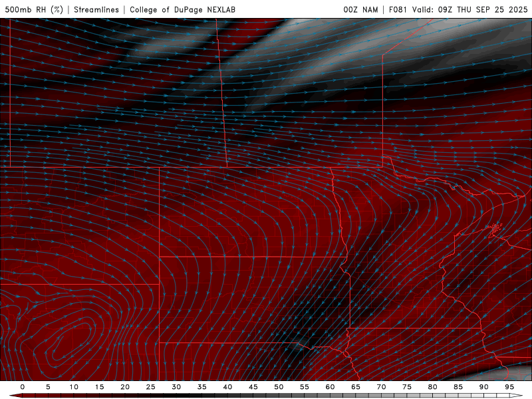Click the "60" value on the RH scale
This screenshot has width=532, height=399.
pyautogui.click(x=330, y=387)
